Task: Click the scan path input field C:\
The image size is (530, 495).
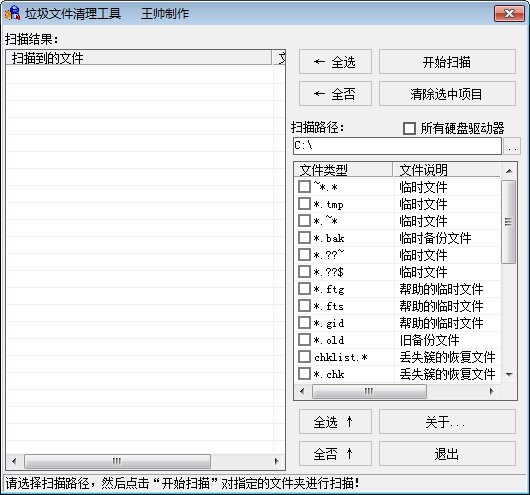Action: (397, 146)
